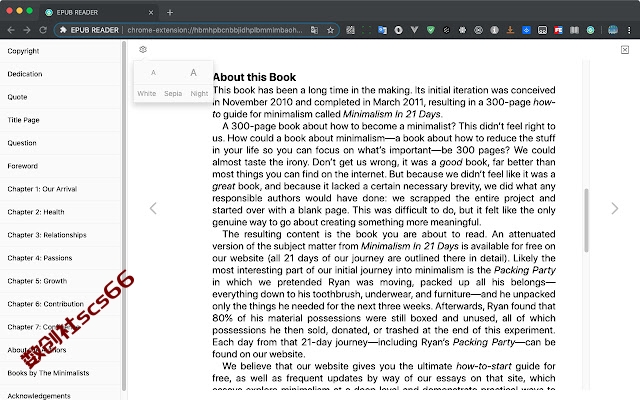Increase font size with the large A

(x=193, y=73)
